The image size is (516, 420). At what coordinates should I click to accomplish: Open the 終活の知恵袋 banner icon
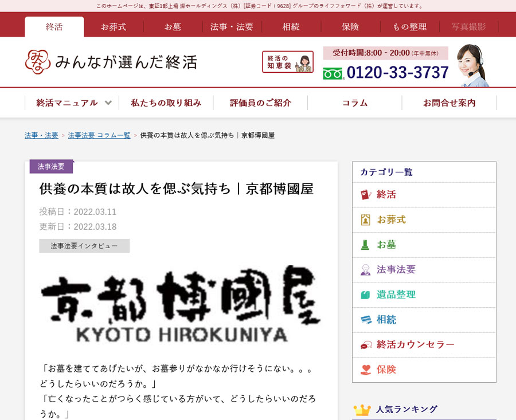(x=288, y=62)
